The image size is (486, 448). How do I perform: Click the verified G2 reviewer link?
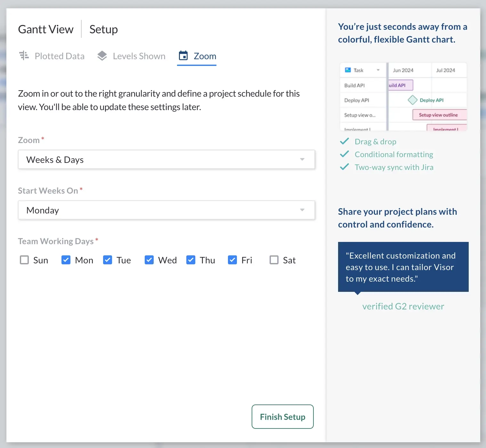[403, 306]
